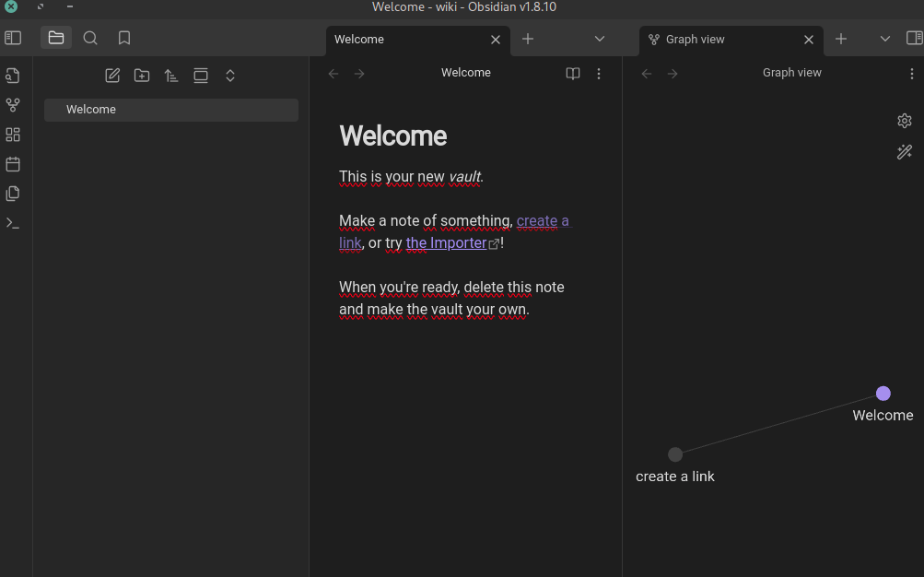
Task: Open graph settings gear icon
Action: (x=904, y=121)
